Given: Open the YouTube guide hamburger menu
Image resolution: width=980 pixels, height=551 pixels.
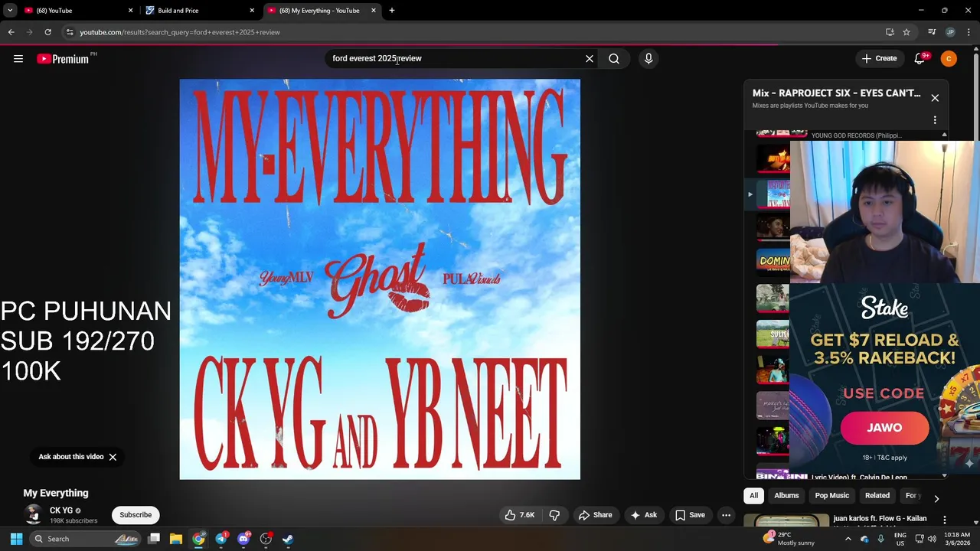Looking at the screenshot, I should coord(18,59).
